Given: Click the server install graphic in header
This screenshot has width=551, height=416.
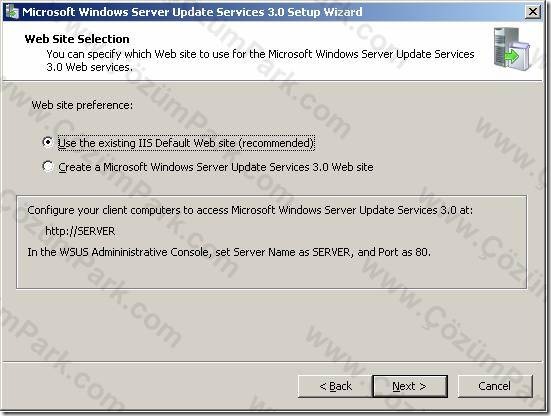Looking at the screenshot, I should (x=511, y=48).
